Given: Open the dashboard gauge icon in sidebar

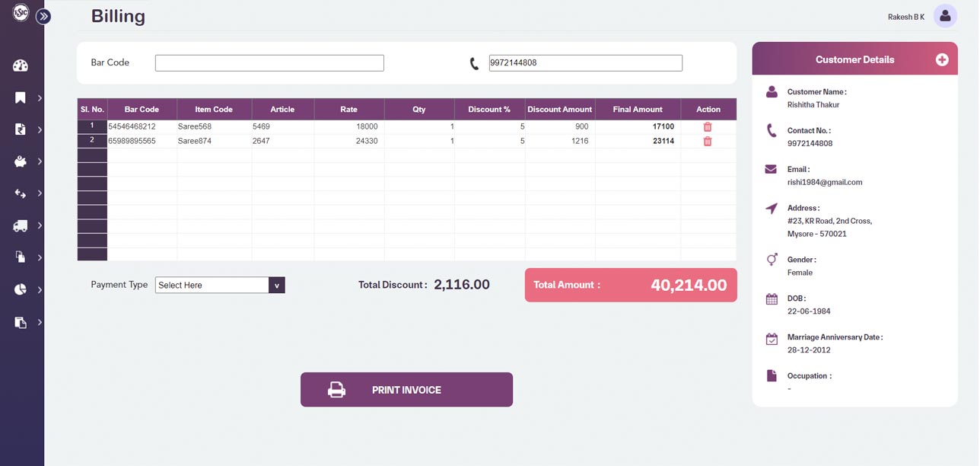Looking at the screenshot, I should [21, 65].
